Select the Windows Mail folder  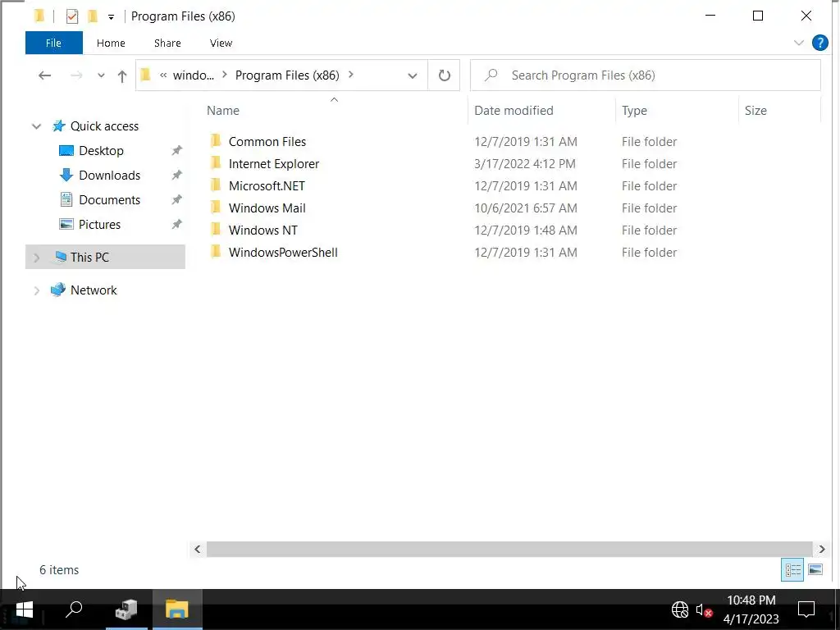point(267,208)
